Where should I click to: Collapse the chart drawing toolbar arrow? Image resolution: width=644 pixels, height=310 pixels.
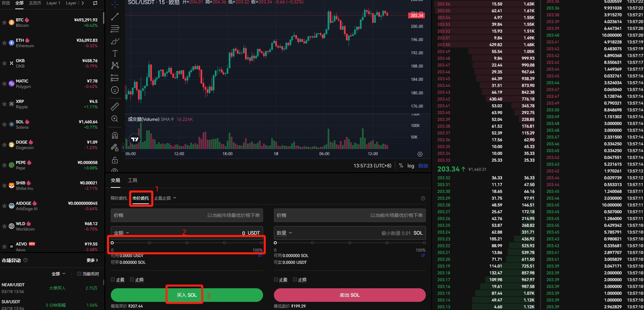pyautogui.click(x=123, y=148)
